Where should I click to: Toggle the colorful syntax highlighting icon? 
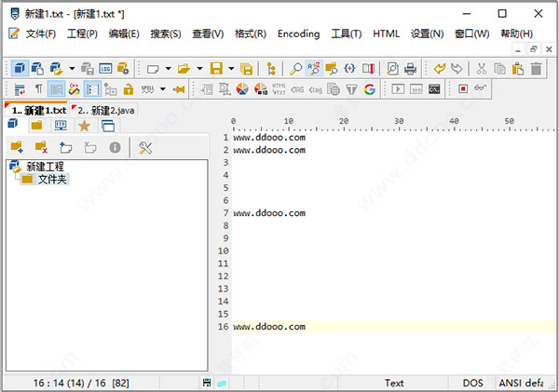click(x=74, y=89)
